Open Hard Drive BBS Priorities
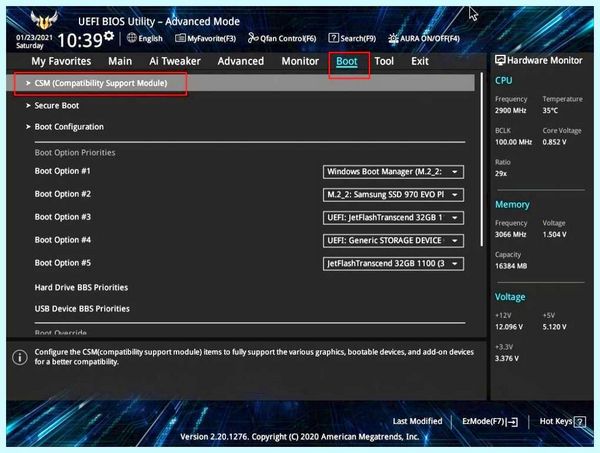The width and height of the screenshot is (600, 453). (x=81, y=287)
